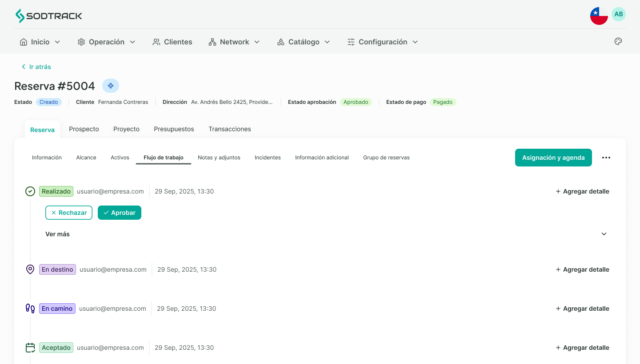Open the Configuración dropdown
The height and width of the screenshot is (364, 640).
point(382,42)
